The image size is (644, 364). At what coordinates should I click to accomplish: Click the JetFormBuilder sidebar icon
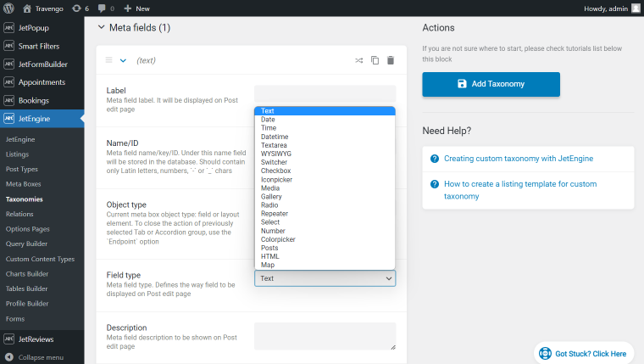tap(9, 64)
